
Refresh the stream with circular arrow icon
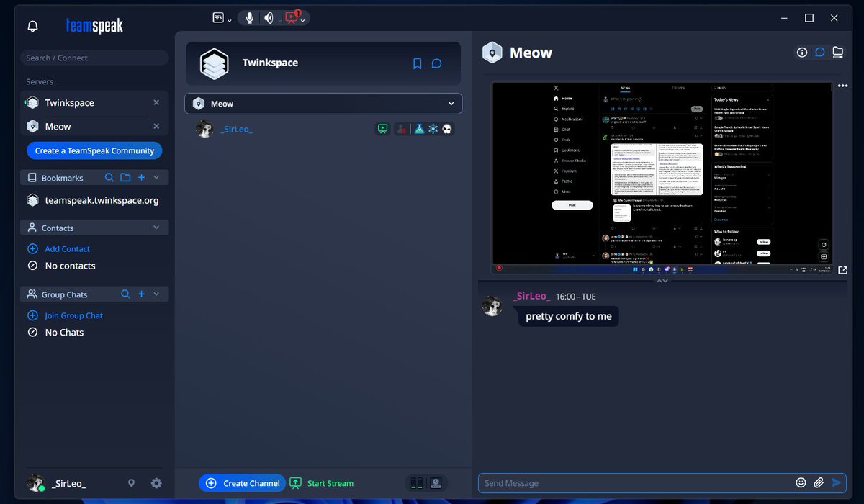point(824,245)
